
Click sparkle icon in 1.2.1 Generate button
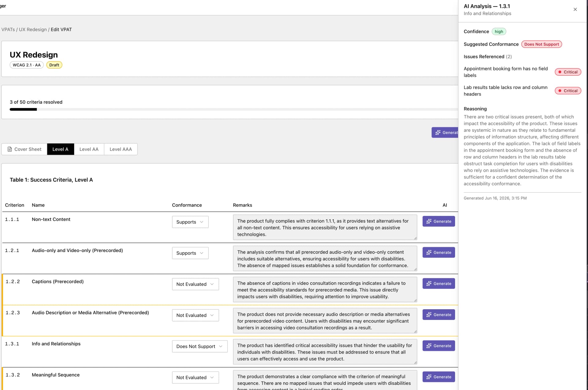[429, 253]
